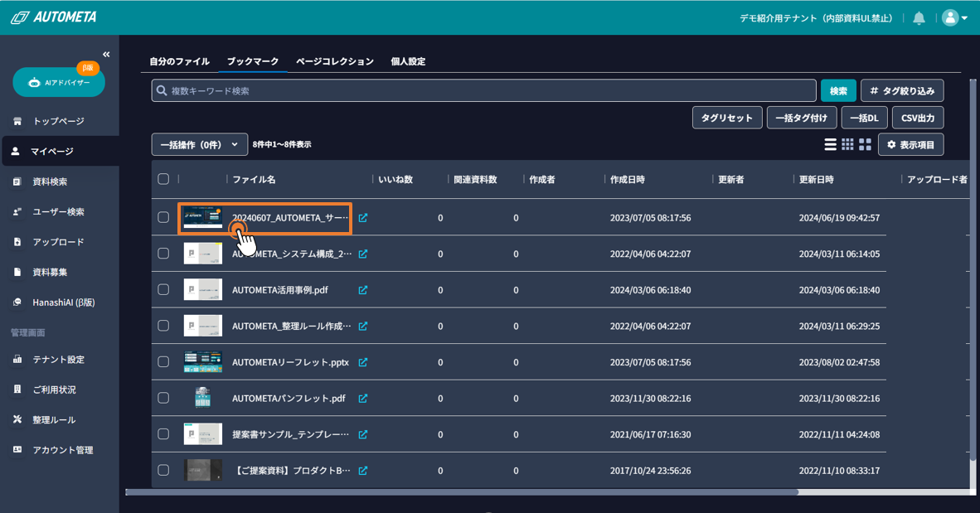Screen dimensions: 980x513
Task: Open the タグ絞り込み filter
Action: 902,90
